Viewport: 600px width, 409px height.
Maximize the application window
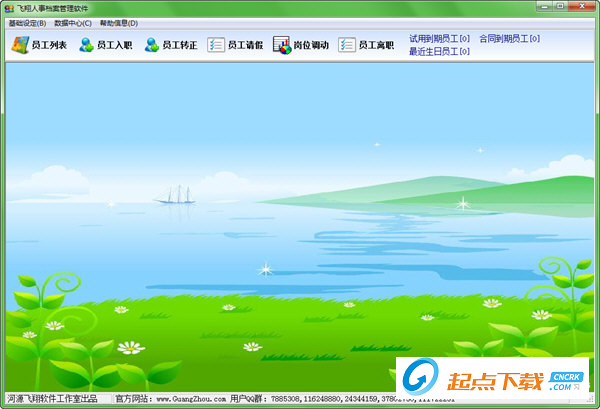click(561, 6)
